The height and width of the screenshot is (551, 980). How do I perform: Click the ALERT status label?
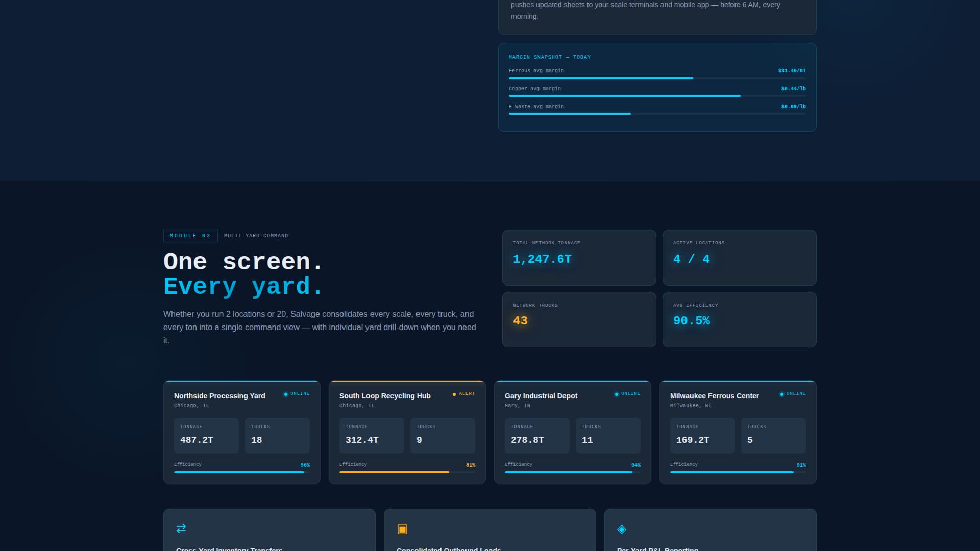click(467, 394)
